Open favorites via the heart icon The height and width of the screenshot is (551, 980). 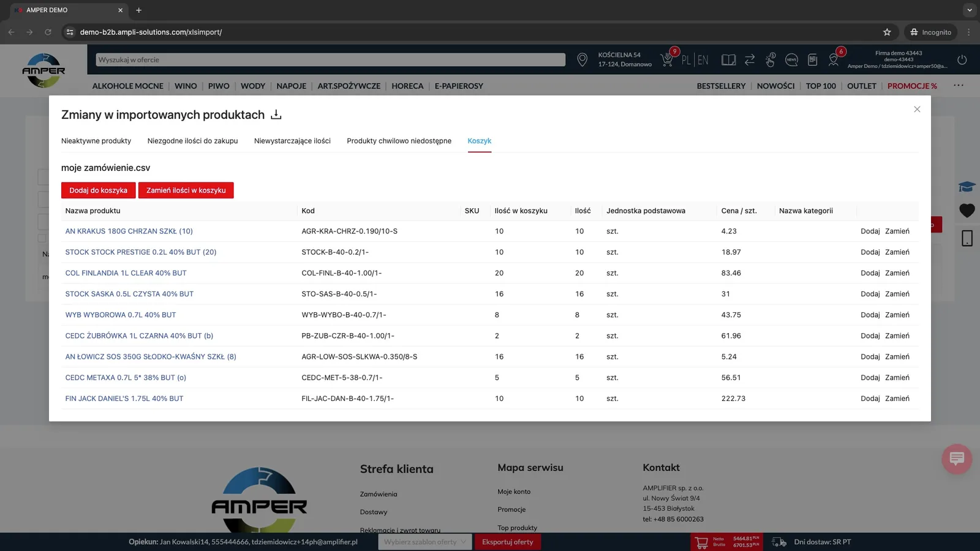pyautogui.click(x=967, y=211)
